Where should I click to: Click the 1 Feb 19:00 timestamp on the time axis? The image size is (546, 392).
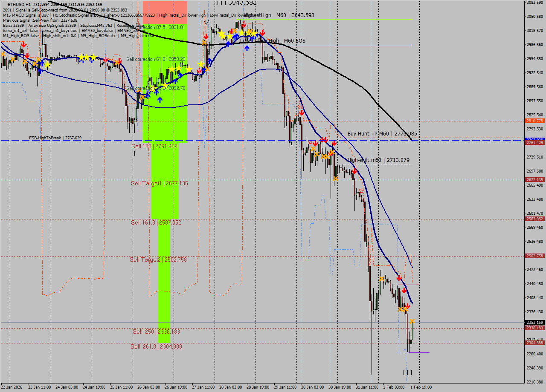click(420, 388)
